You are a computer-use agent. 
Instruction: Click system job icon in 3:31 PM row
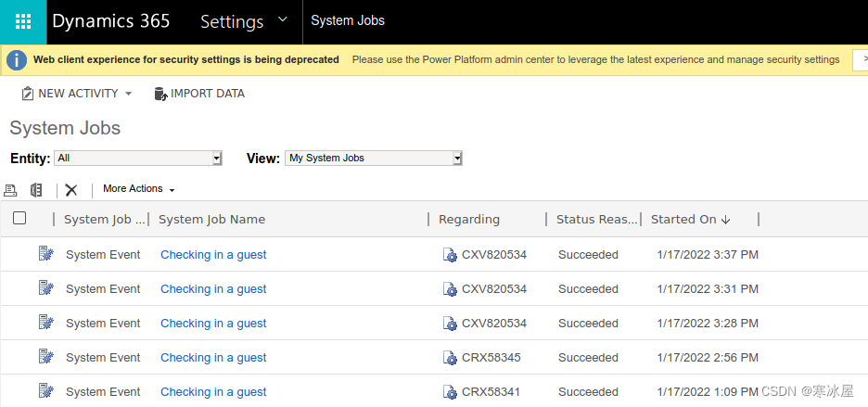pos(46,288)
